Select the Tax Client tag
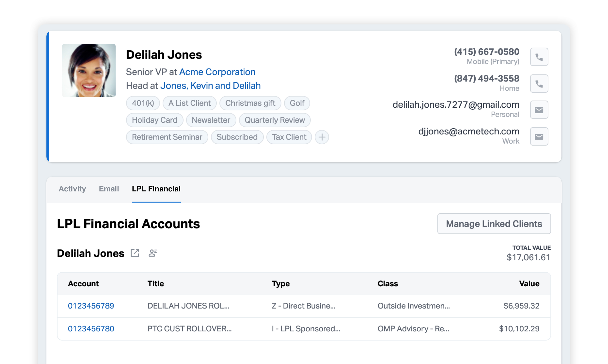 (x=289, y=137)
